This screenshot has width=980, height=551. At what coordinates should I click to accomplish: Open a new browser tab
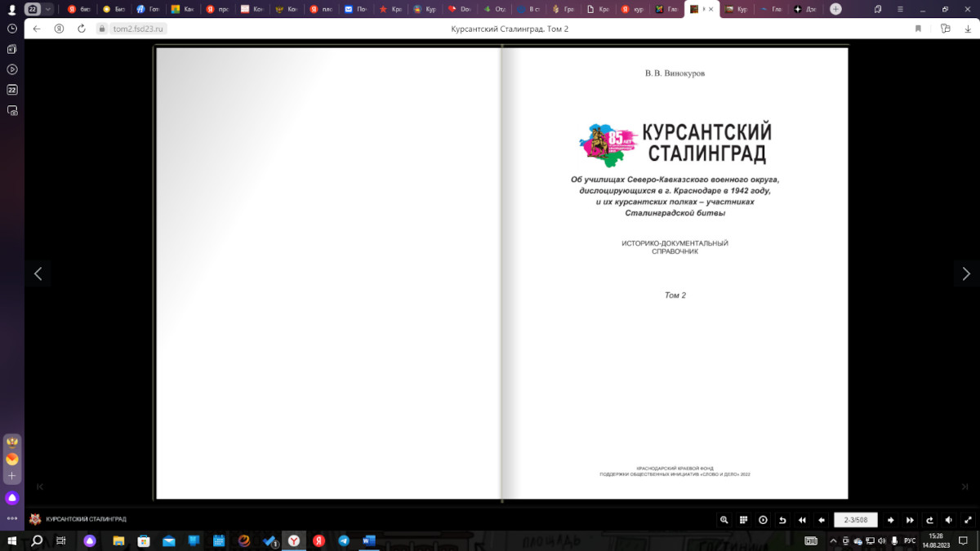(835, 9)
